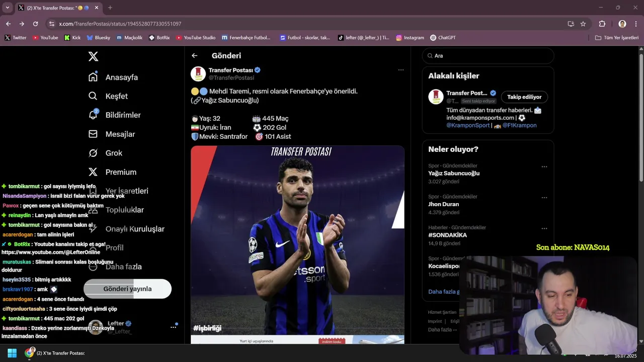Open Kick bookmark
Viewport: 644px width, 362px height.
pyautogui.click(x=72, y=38)
